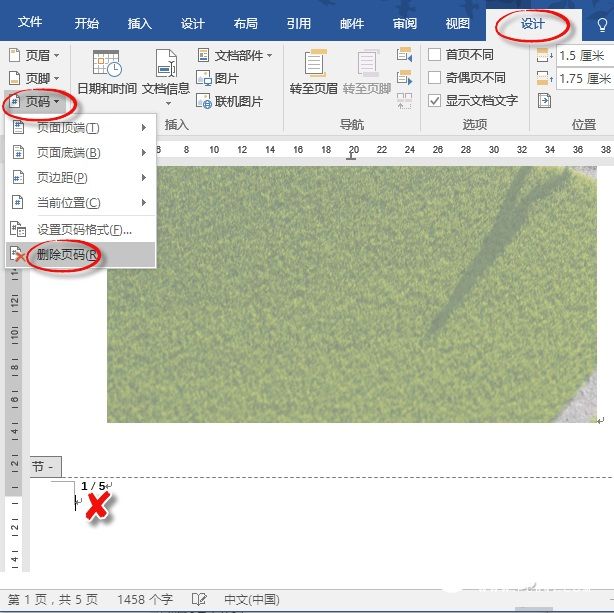This screenshot has width=614, height=613.
Task: Switch to the 引用 ribbon tab
Action: [298, 24]
